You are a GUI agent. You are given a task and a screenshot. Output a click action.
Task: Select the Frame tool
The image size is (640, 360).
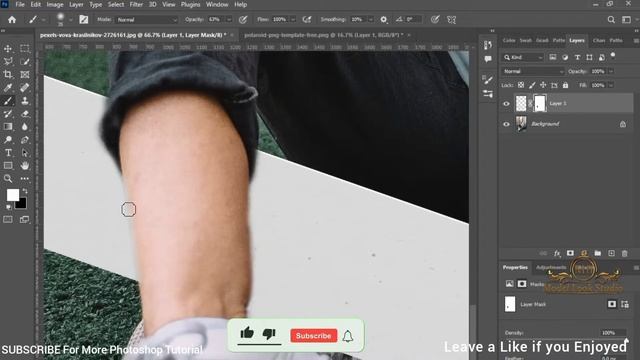tap(25, 74)
